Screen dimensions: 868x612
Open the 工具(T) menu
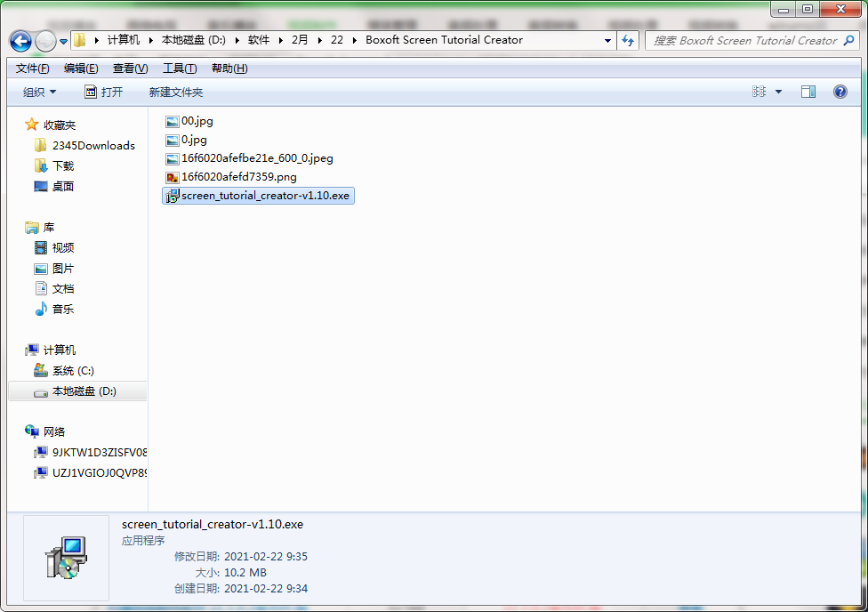click(x=180, y=68)
